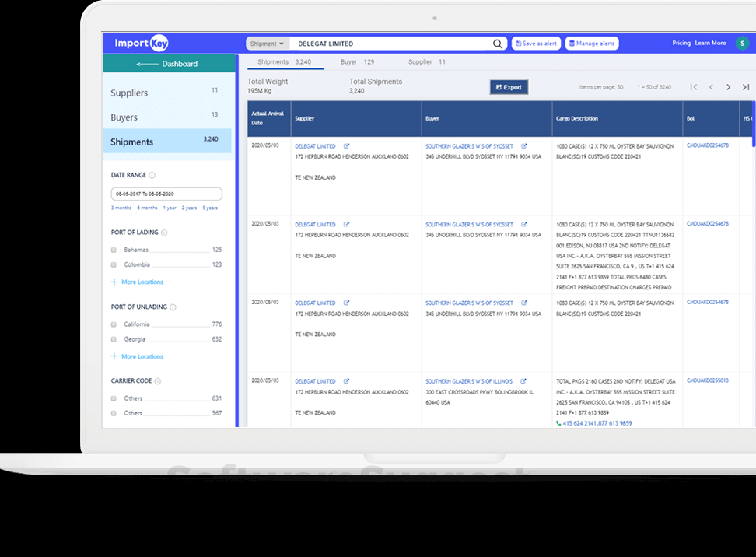Viewport: 756px width, 557px height.
Task: Click the Pricing link
Action: (x=681, y=44)
